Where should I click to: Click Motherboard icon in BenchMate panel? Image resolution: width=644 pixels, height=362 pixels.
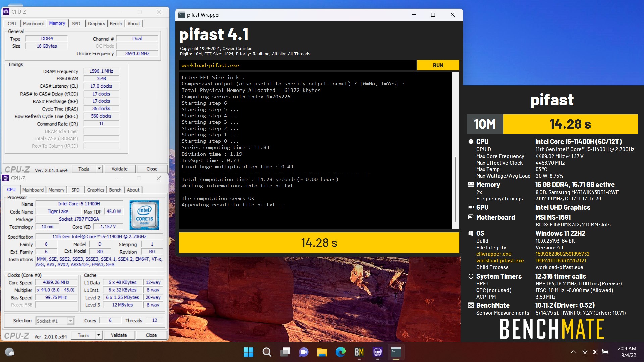coord(471,217)
